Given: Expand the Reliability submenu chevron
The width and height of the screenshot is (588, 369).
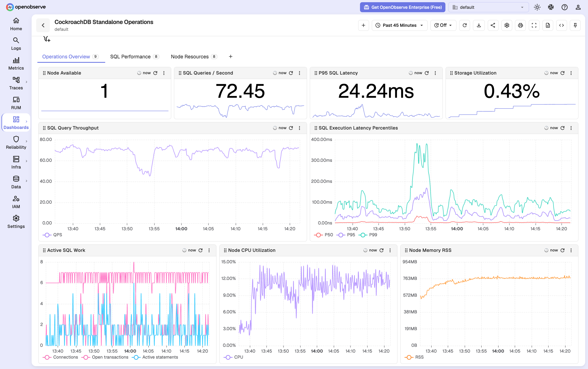Looking at the screenshot, I should pyautogui.click(x=26, y=141).
